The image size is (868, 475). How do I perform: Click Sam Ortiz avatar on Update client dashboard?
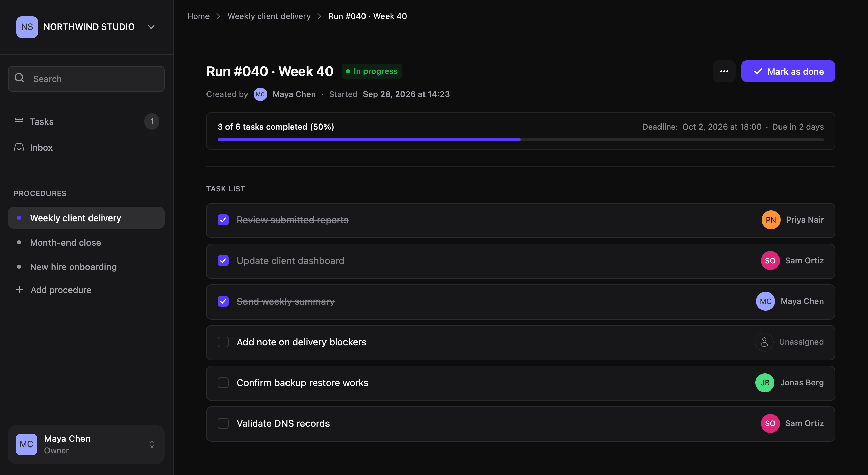tap(770, 261)
